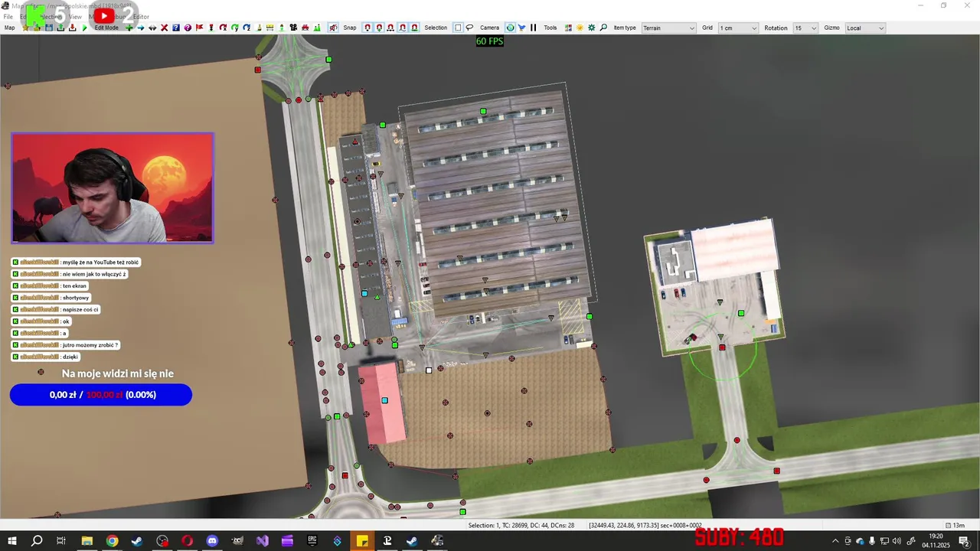Viewport: 980px width, 551px height.
Task: Click the purple round help icon
Action: tap(188, 28)
